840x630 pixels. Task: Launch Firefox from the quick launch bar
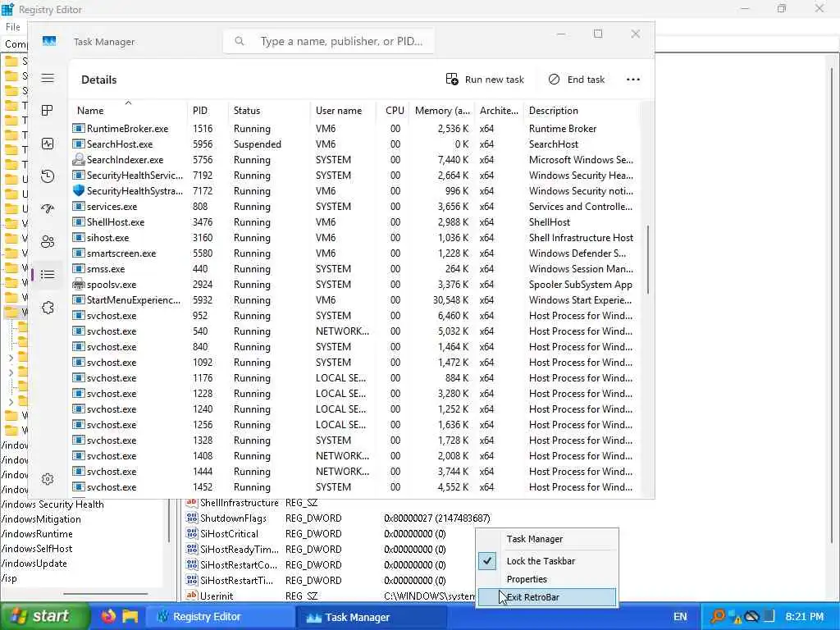109,617
